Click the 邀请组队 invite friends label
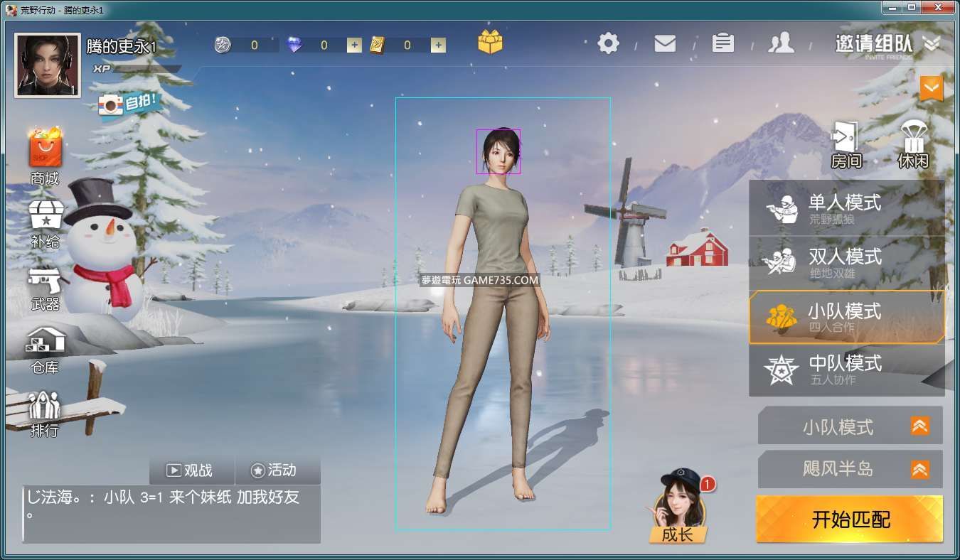This screenshot has height=560, width=960. pos(874,44)
